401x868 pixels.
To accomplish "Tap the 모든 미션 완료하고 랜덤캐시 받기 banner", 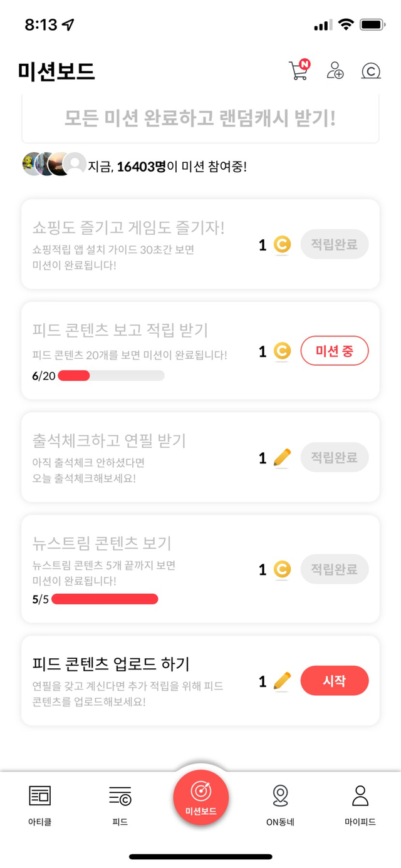I will 200,119.
